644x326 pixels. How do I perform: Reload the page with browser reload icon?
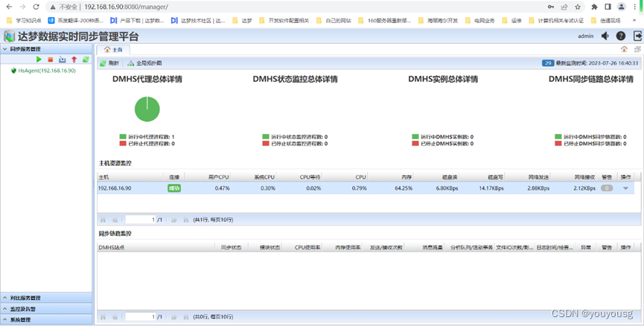36,7
